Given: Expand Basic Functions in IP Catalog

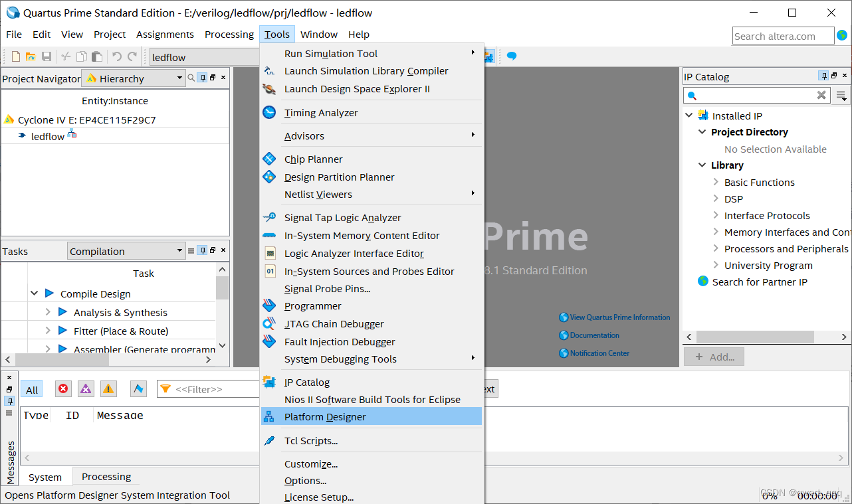Looking at the screenshot, I should pyautogui.click(x=716, y=182).
